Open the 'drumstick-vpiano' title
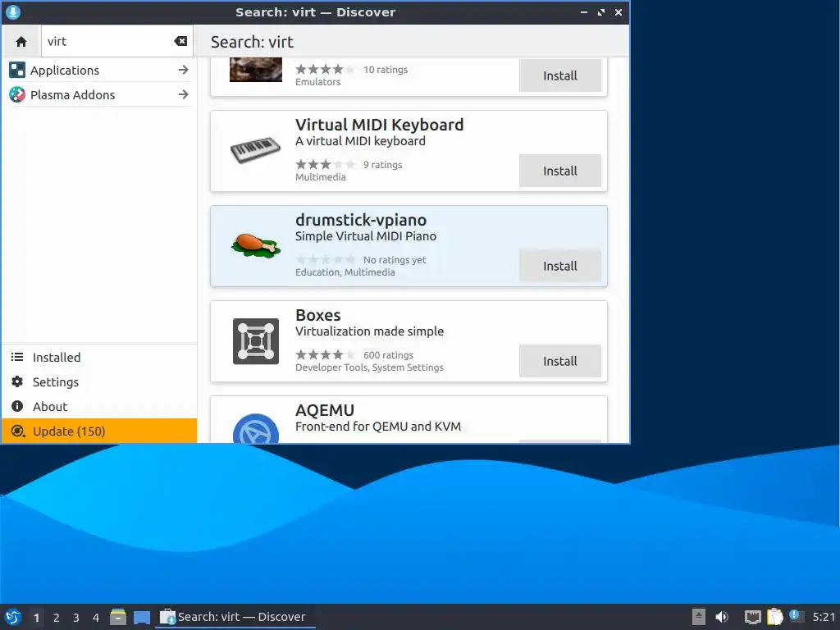 (x=361, y=220)
